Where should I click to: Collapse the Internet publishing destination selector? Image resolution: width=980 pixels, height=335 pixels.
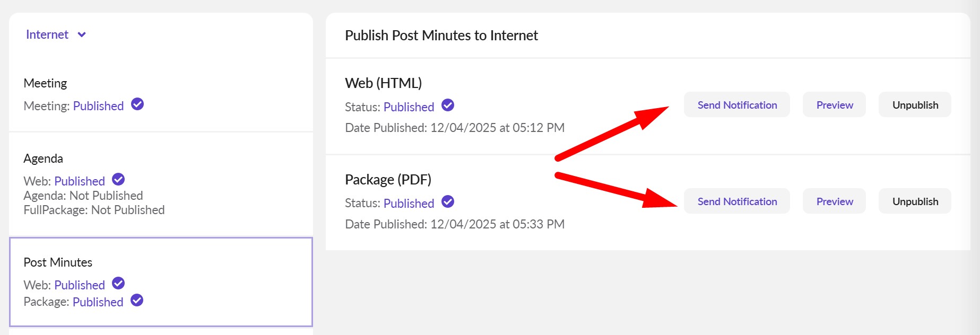coord(82,34)
